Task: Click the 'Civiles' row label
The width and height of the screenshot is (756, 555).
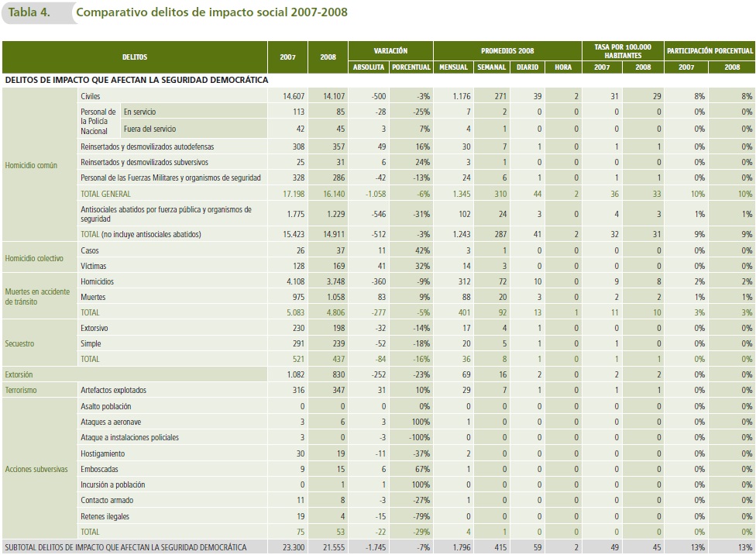Action: point(90,96)
